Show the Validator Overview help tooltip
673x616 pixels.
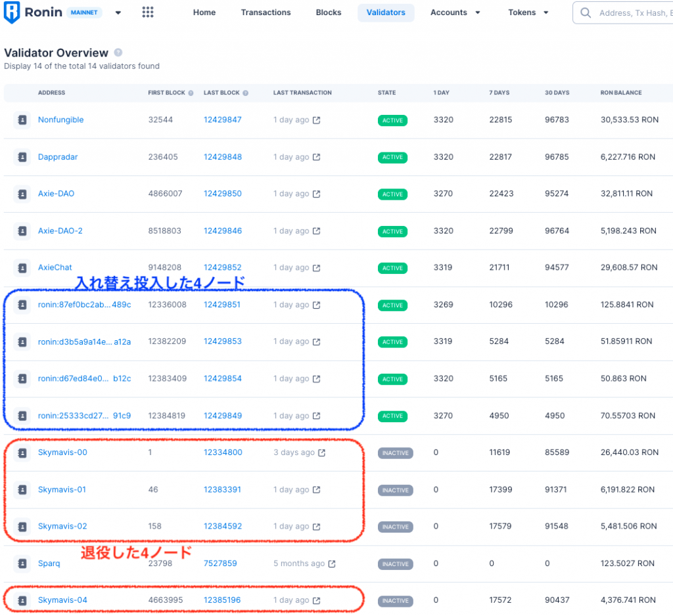[x=118, y=53]
